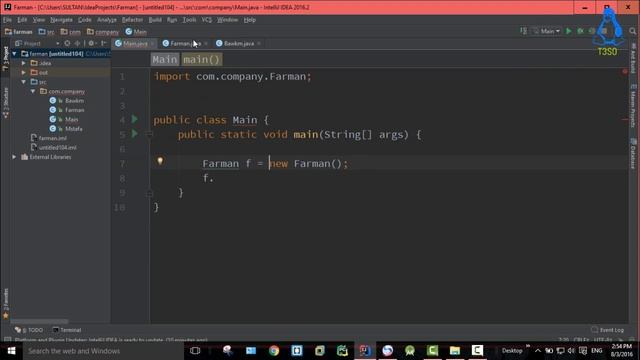
Task: Click run gutter arrow beside main method
Action: tap(135, 133)
